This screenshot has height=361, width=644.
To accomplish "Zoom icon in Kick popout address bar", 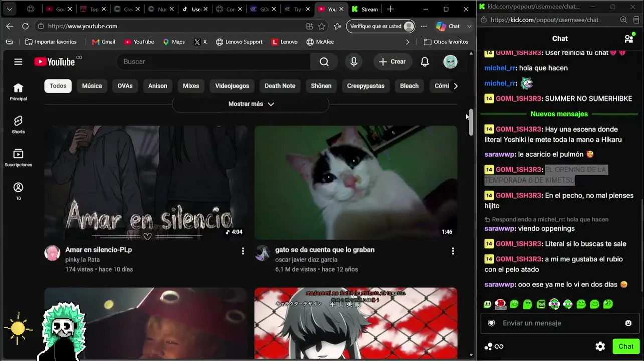I will [x=623, y=20].
